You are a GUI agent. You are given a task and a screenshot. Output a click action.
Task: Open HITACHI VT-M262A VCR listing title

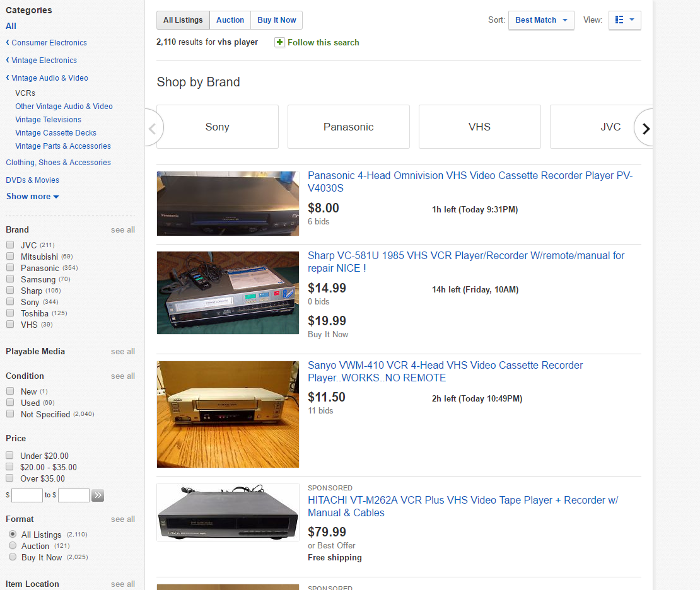click(x=463, y=507)
